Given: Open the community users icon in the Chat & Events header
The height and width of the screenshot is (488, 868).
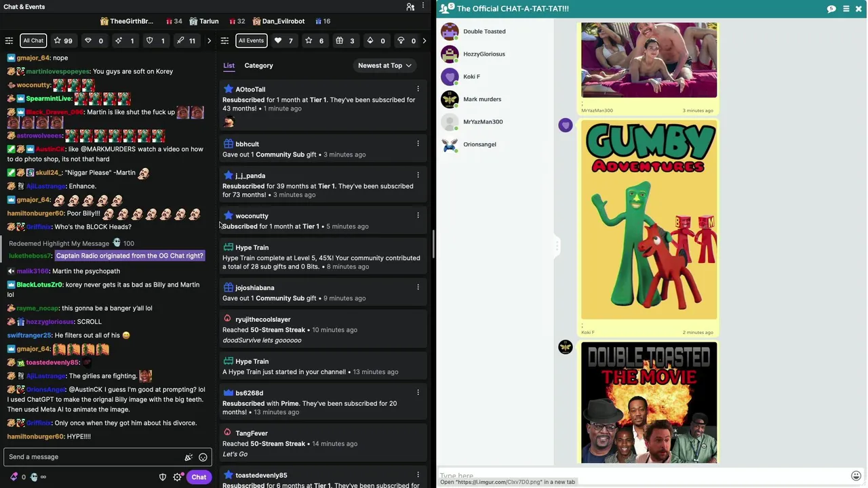Looking at the screenshot, I should point(410,7).
